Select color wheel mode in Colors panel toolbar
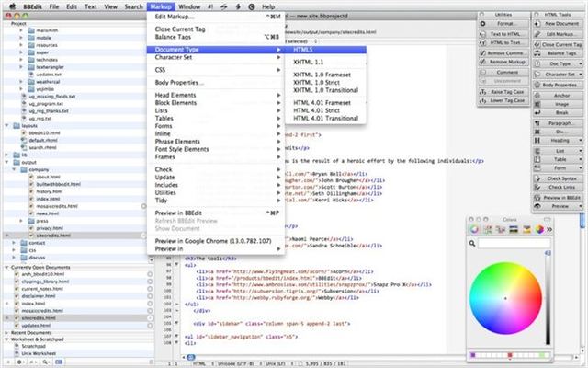Image resolution: width=588 pixels, height=368 pixels. point(474,230)
